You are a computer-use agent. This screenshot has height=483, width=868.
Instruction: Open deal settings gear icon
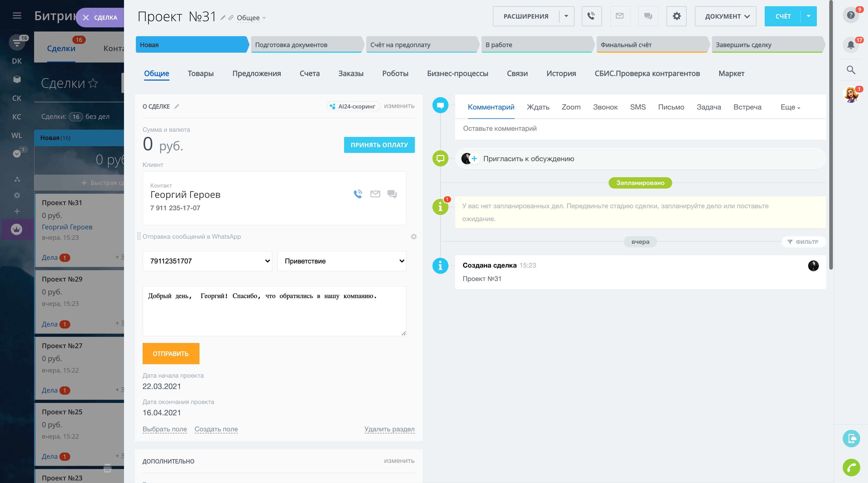(676, 16)
